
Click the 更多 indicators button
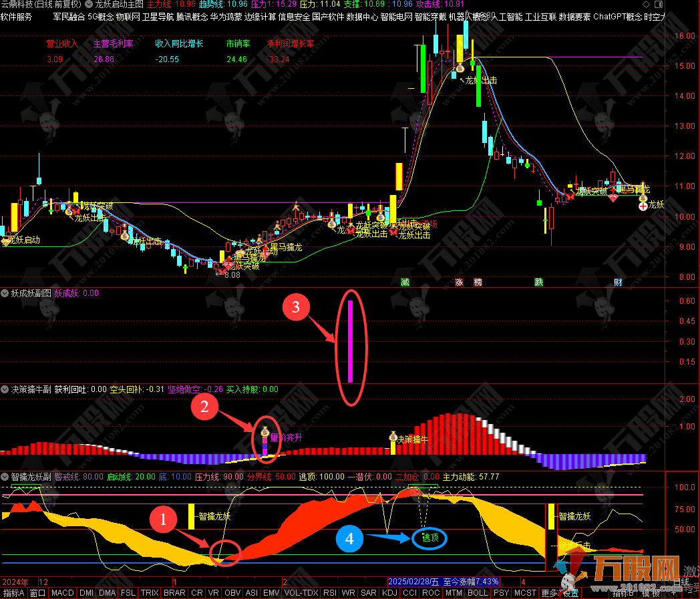[549, 593]
